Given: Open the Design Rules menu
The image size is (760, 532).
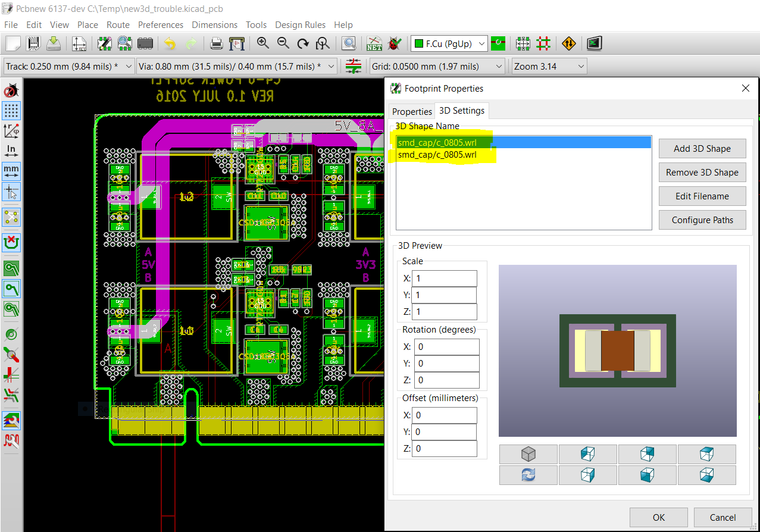Looking at the screenshot, I should [300, 25].
